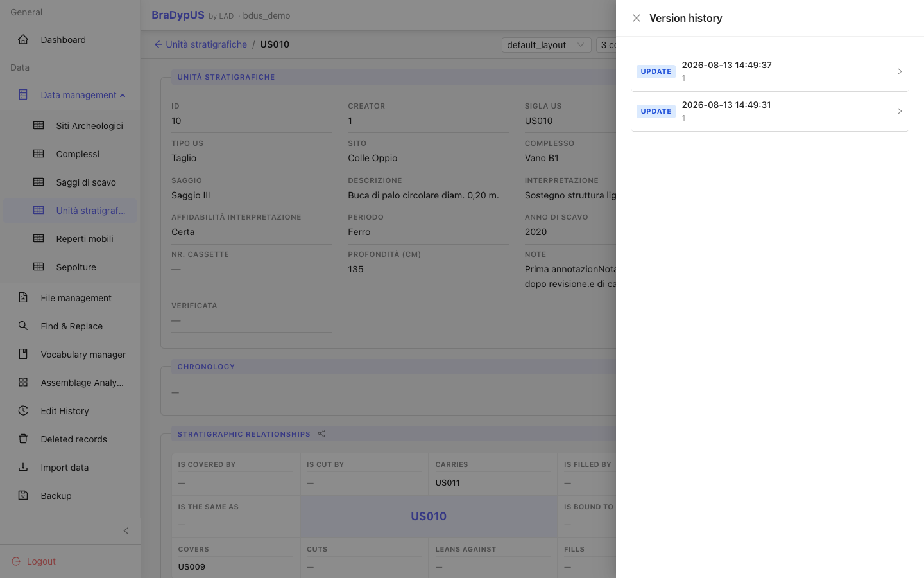Click the Siti Archeologici table icon
The image size is (924, 578).
(x=38, y=126)
